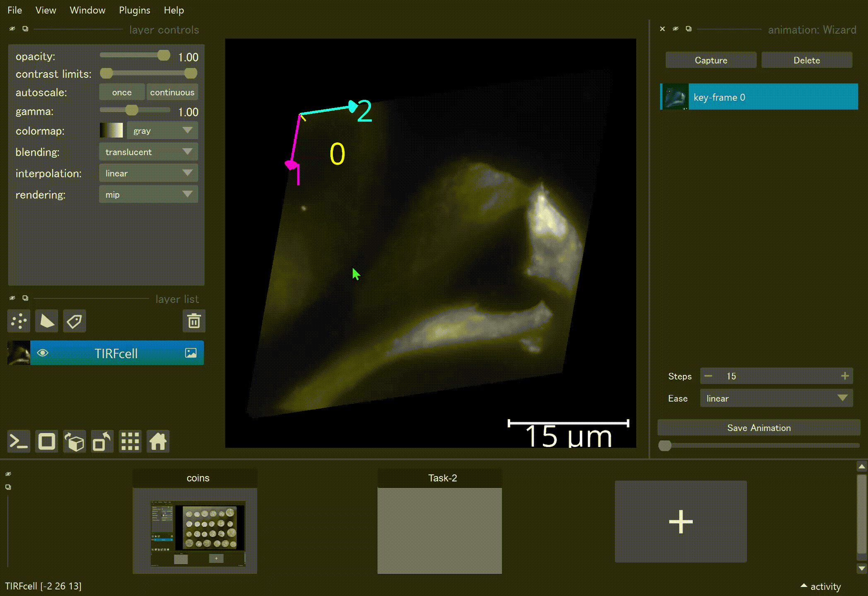Open the Window menu
This screenshot has height=596, width=868.
pos(87,10)
